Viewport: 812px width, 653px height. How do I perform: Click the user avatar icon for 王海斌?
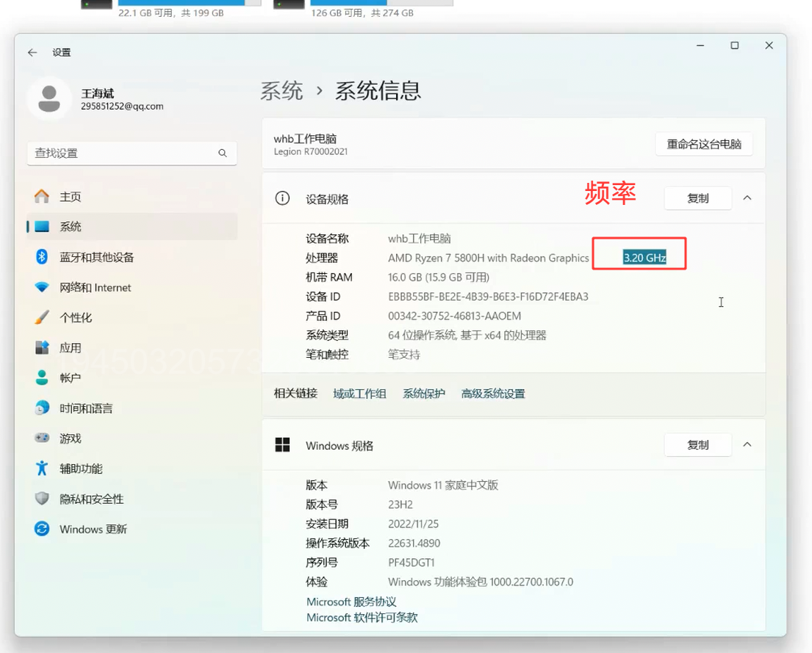click(49, 98)
